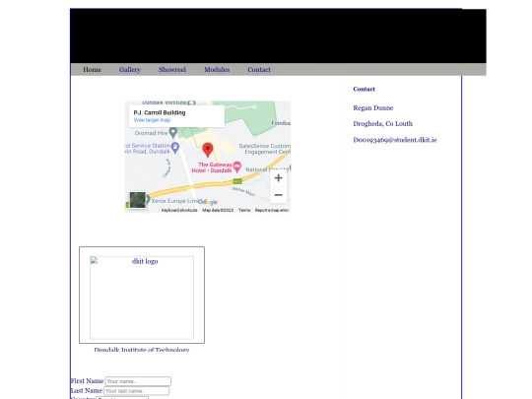Open the Google logo on the map
Viewport: 532px width, 399px height.
[x=208, y=202]
